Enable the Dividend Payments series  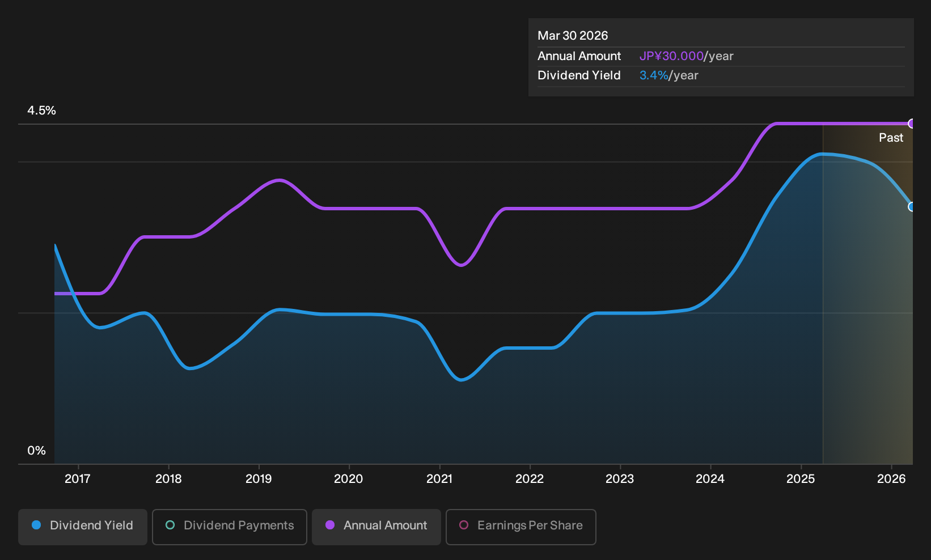point(230,527)
